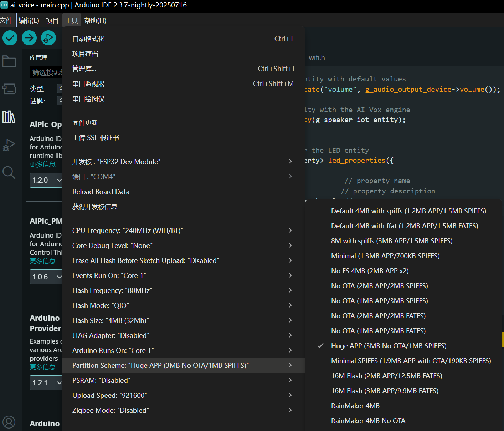The height and width of the screenshot is (431, 504).
Task: Click the user account icon at bottom left
Action: [9, 422]
